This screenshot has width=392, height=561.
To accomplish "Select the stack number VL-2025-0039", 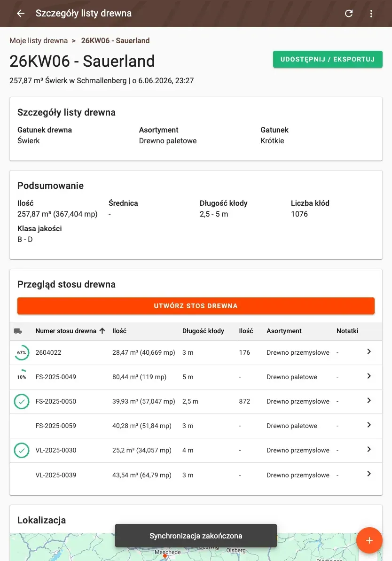I will pyautogui.click(x=56, y=475).
